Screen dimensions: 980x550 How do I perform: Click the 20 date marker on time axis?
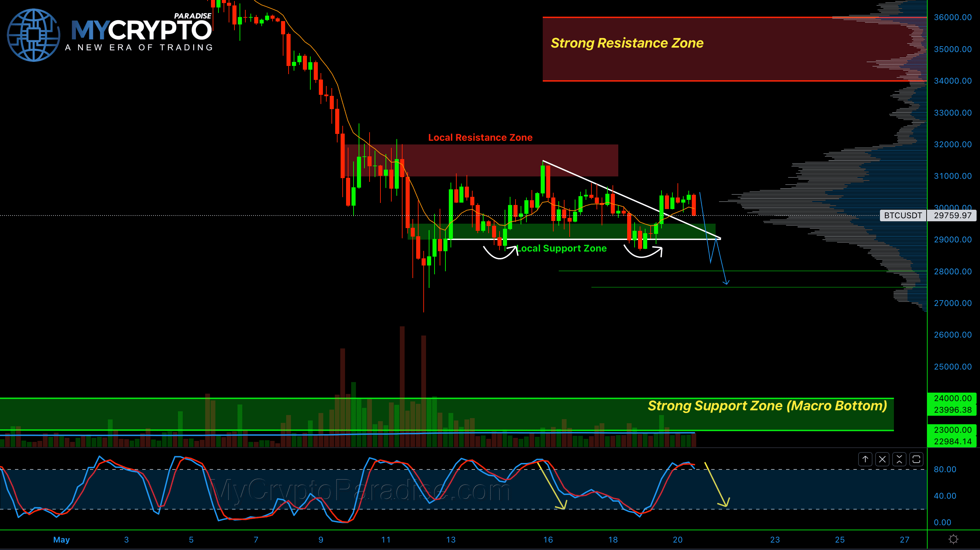(x=677, y=539)
